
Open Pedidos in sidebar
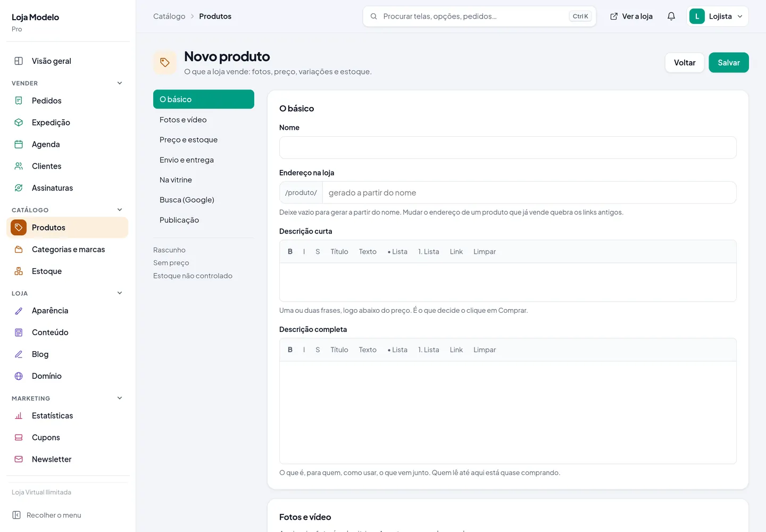tap(68, 101)
